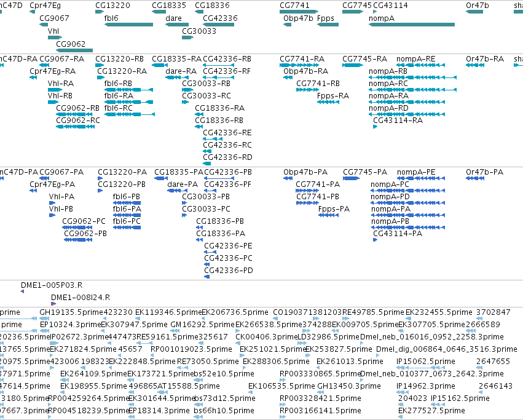The image size is (523, 420).
Task: Click EST CK00406.3prime label
Action: click(267, 337)
